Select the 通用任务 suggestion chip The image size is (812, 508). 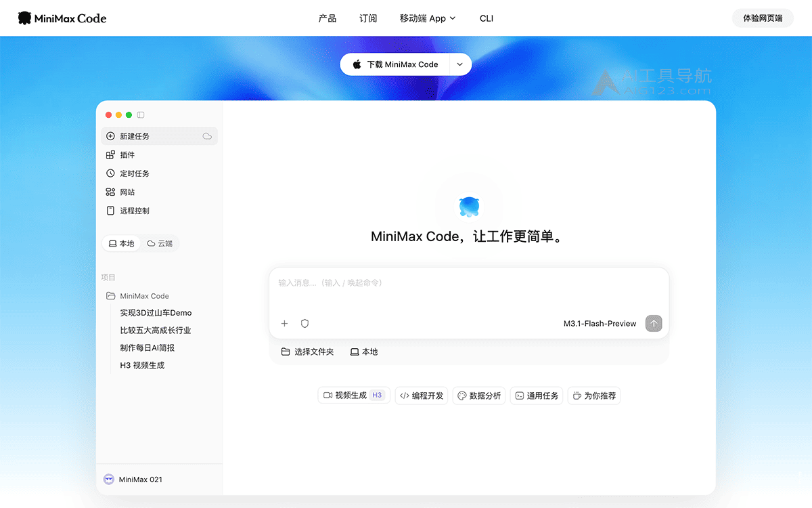pos(537,396)
